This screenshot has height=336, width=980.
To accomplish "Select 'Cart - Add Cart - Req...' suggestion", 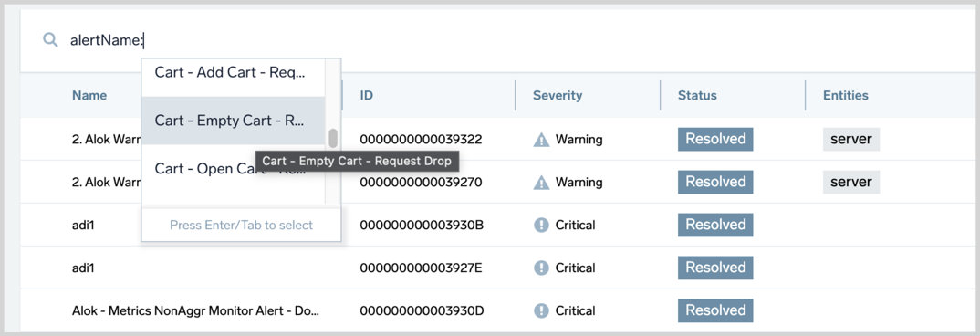I will pyautogui.click(x=233, y=73).
